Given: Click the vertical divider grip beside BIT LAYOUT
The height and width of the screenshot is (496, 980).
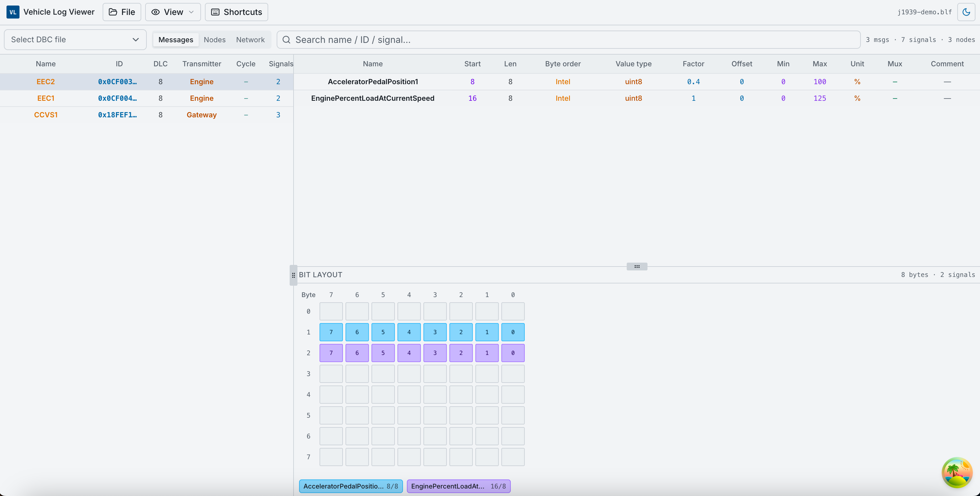Looking at the screenshot, I should (x=293, y=275).
